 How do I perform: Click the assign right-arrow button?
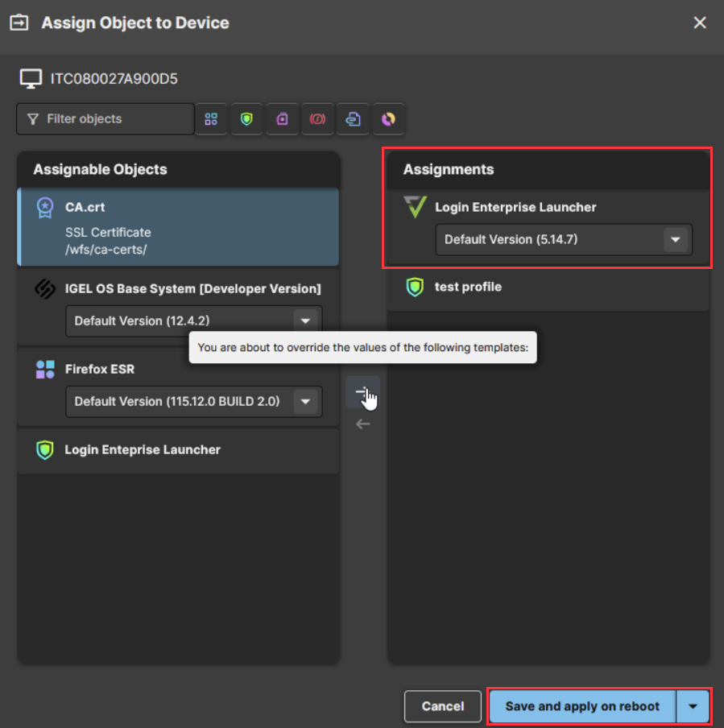[x=362, y=391]
